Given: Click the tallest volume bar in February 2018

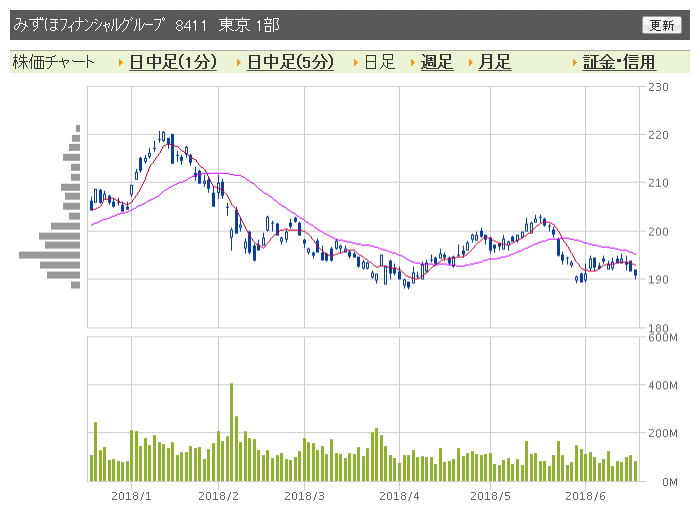Looking at the screenshot, I should pos(231,432).
